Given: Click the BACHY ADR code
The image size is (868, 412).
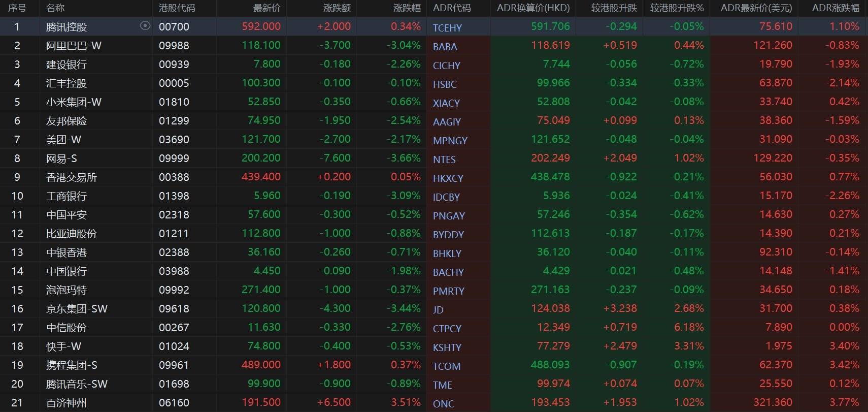Looking at the screenshot, I should pos(448,272).
